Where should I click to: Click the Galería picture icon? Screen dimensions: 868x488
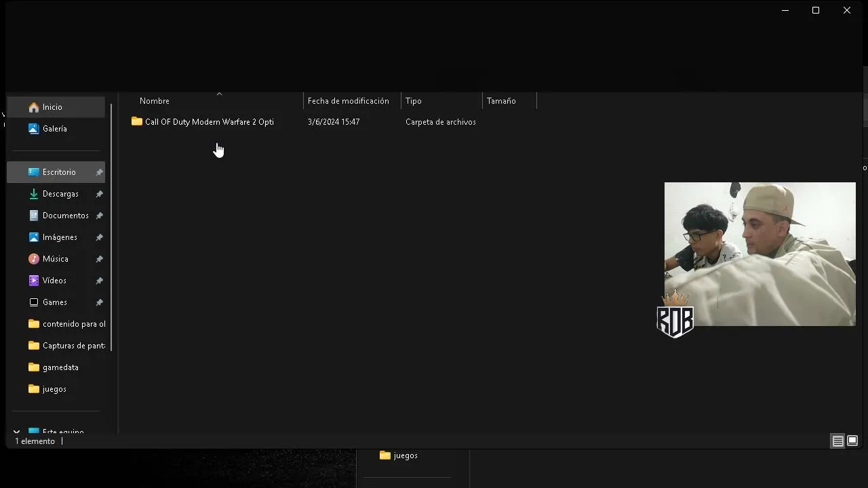pos(34,129)
